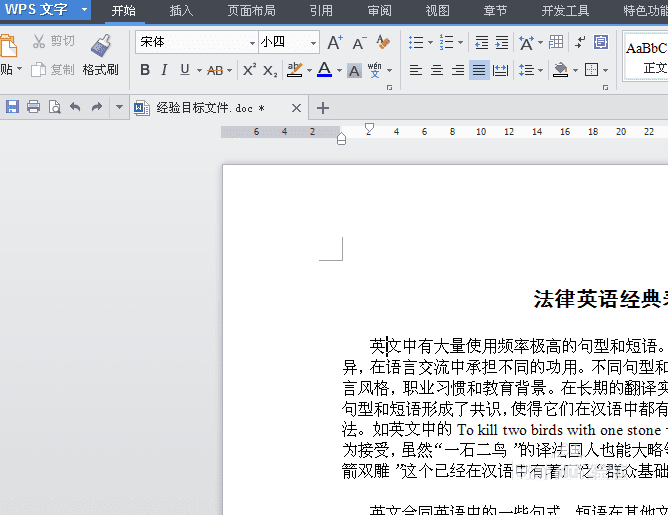Align text left

tap(416, 70)
